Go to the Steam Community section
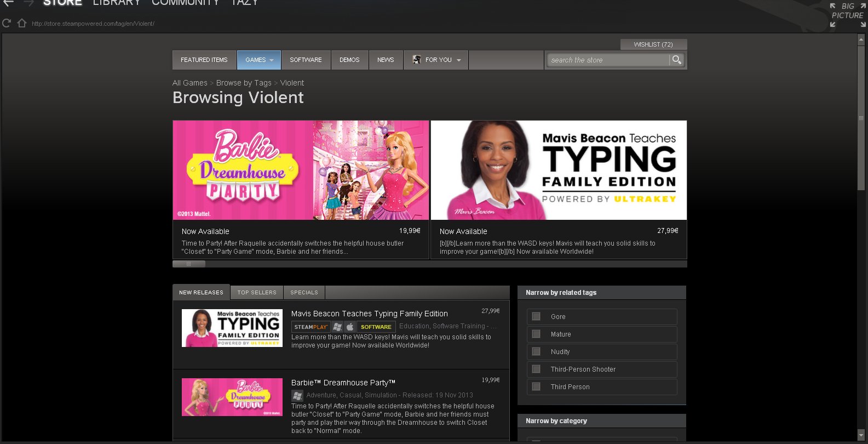Screen dimensions: 868x444 coord(186,2)
